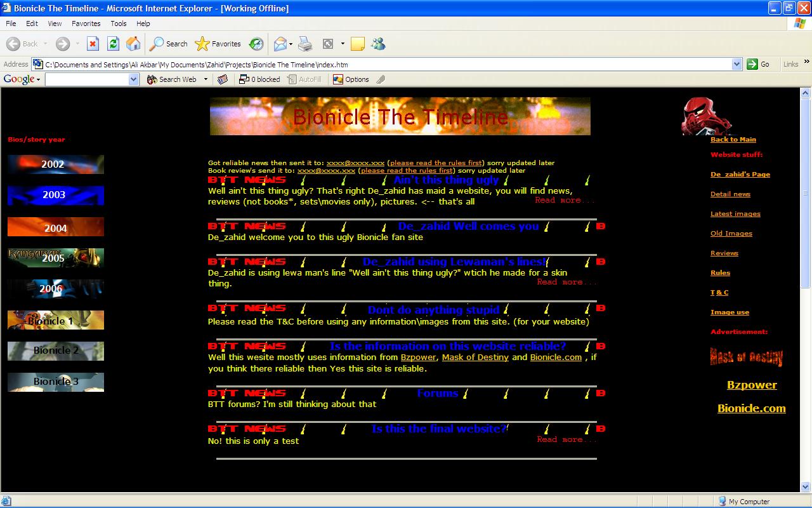This screenshot has width=812, height=508.
Task: Open the Favorites star button
Action: pos(218,44)
